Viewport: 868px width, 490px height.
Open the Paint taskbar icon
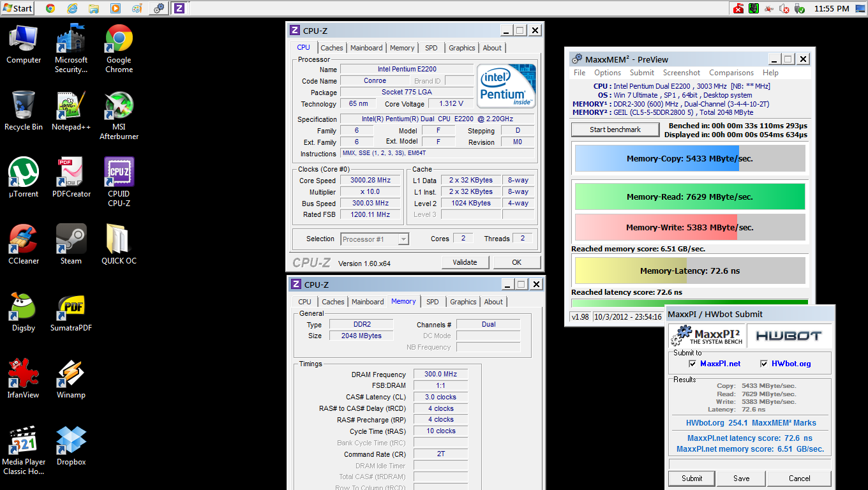137,8
